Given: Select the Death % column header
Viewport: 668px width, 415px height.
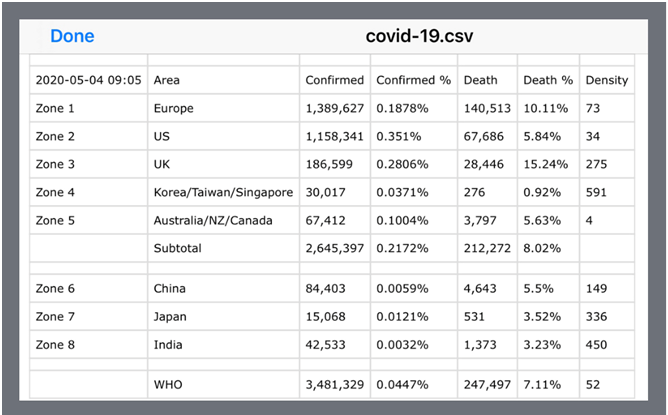Looking at the screenshot, I should coord(547,80).
